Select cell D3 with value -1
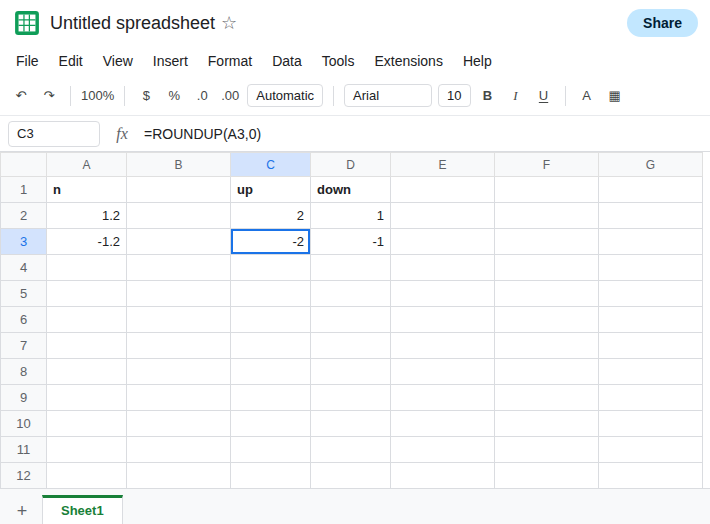The height and width of the screenshot is (524, 710). pyautogui.click(x=350, y=241)
